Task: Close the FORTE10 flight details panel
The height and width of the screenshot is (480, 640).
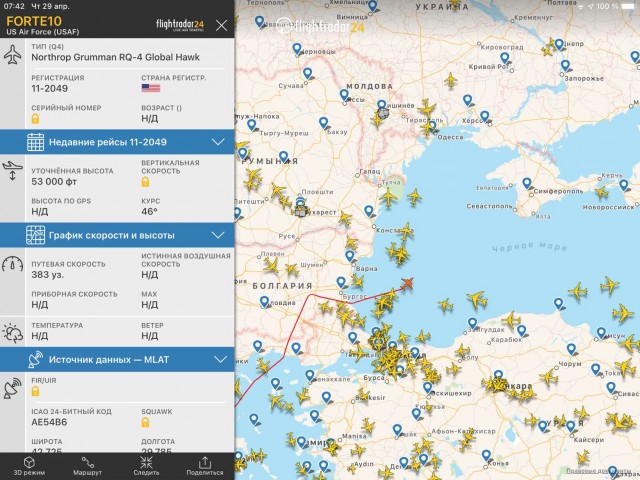Action: point(222,25)
